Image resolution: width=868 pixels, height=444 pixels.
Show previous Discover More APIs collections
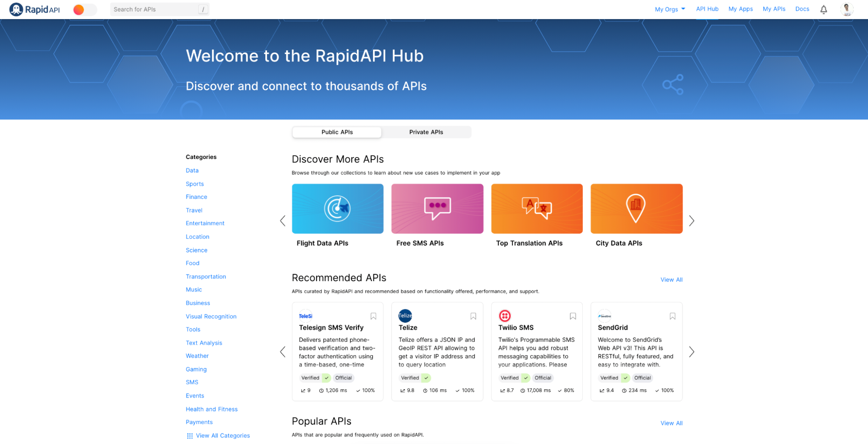pos(283,221)
